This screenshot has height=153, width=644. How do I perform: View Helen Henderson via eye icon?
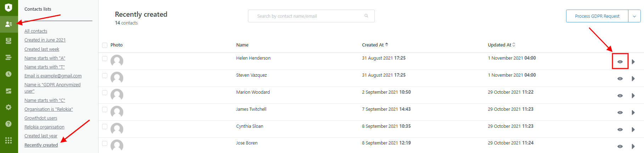coord(620,62)
